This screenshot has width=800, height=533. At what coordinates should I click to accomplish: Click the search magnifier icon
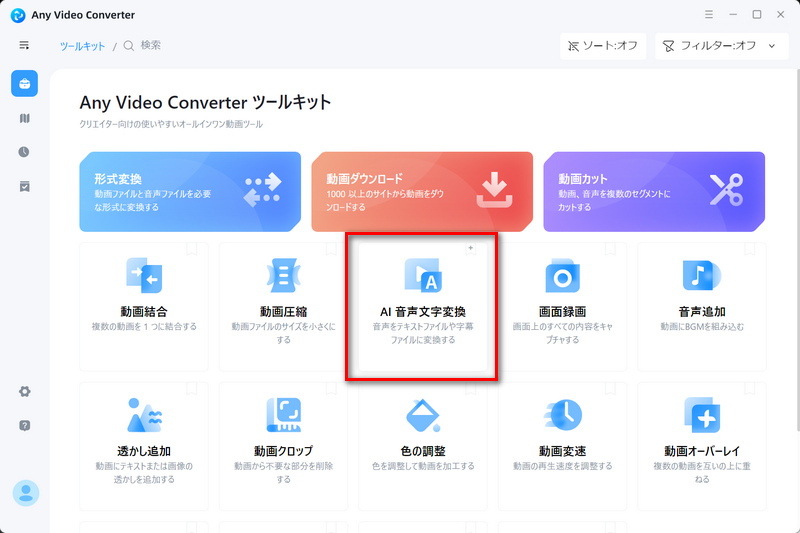pos(129,46)
